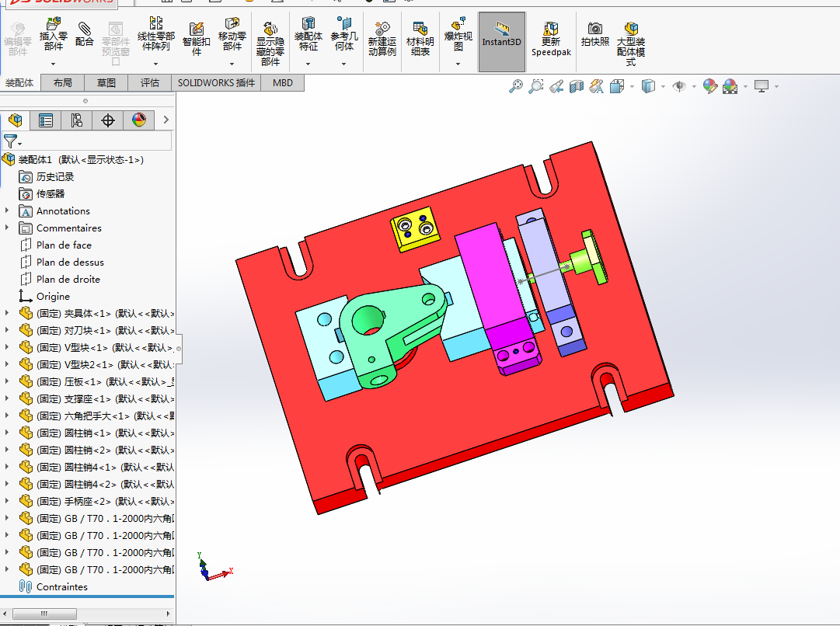Open SOLIDWORKS 插件 tab
The height and width of the screenshot is (626, 840).
pos(217,83)
